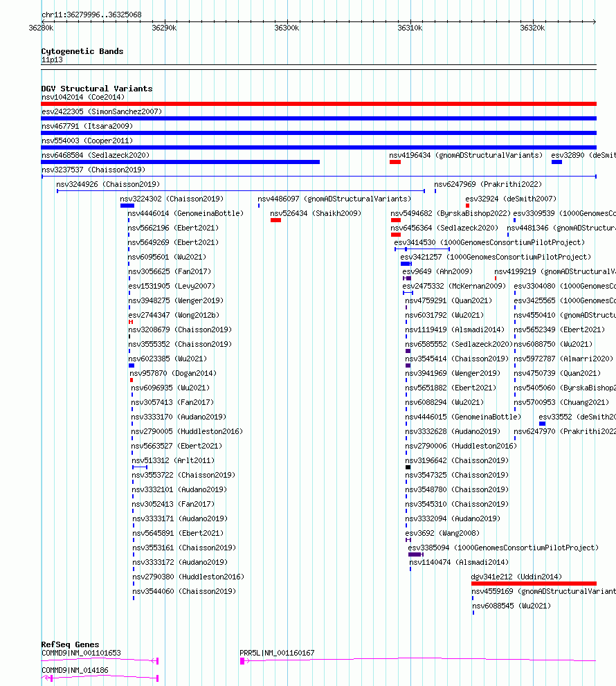Open label nsv3544060 (Chaisson2019)
This screenshot has width=616, height=686.
[x=184, y=591]
